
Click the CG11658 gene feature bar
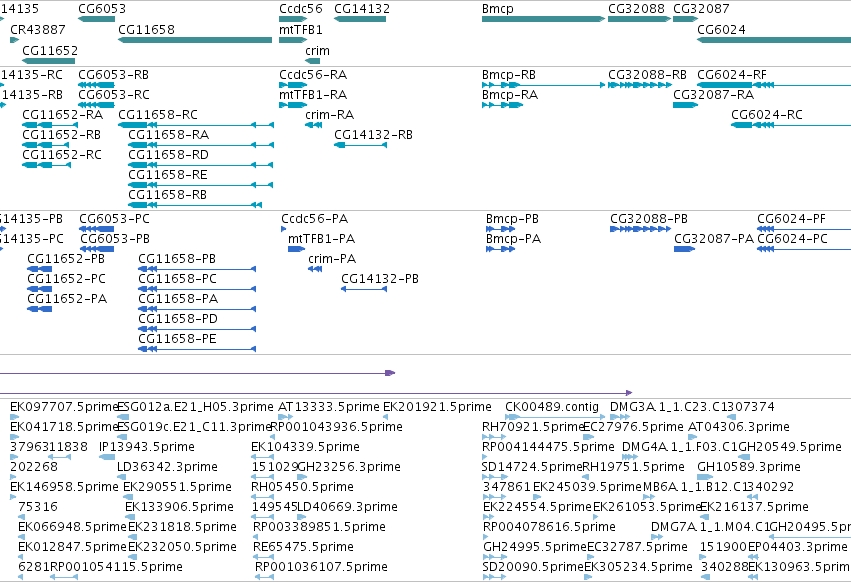pos(195,40)
